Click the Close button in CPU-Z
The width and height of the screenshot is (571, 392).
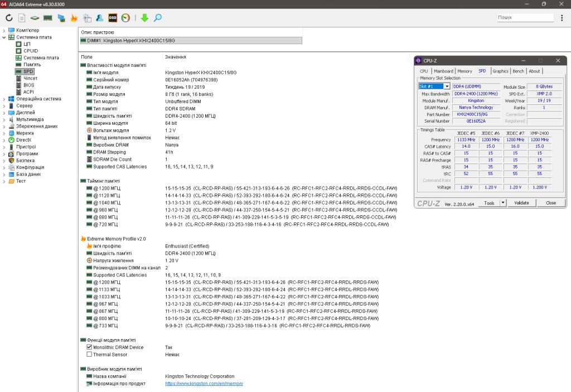coord(550,203)
